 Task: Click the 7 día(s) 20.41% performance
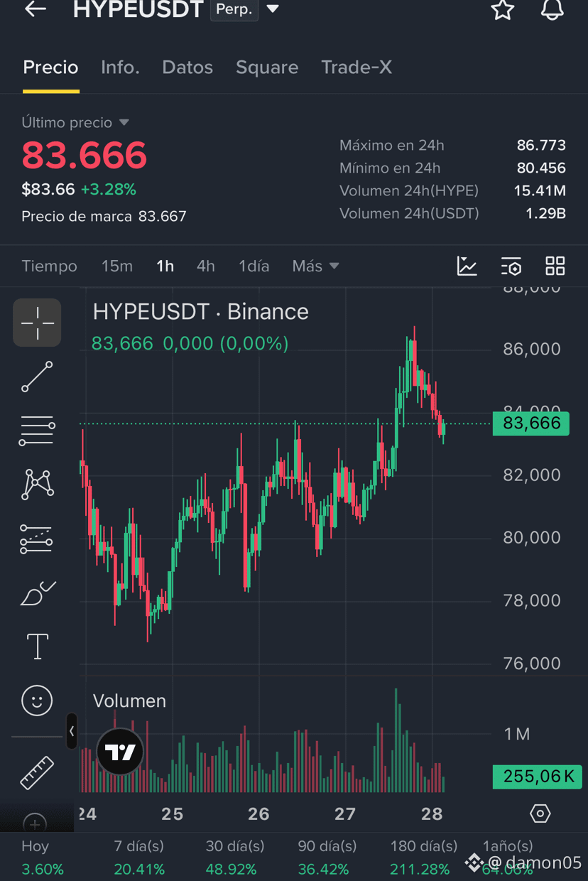click(x=139, y=858)
